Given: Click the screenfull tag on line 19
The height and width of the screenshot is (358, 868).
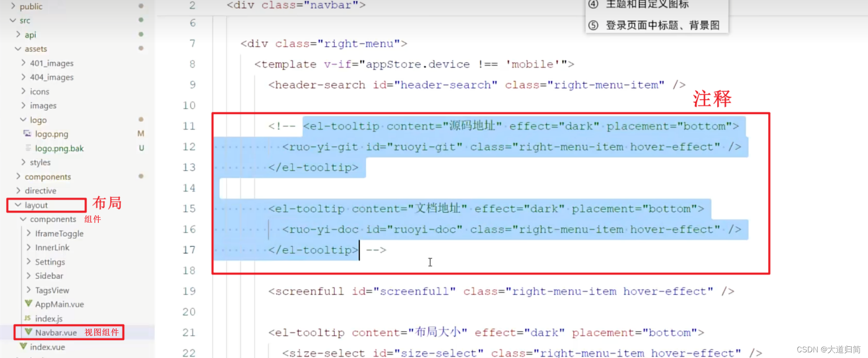Looking at the screenshot, I should point(309,291).
